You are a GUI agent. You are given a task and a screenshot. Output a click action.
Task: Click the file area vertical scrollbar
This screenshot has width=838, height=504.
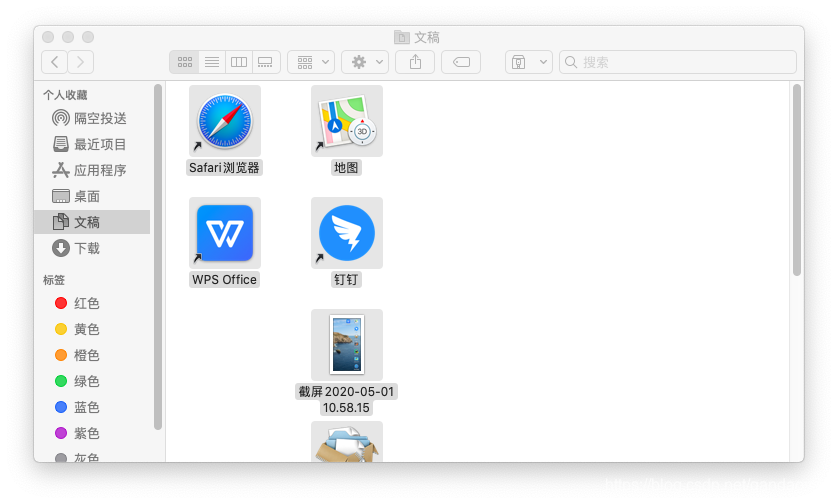(x=797, y=180)
